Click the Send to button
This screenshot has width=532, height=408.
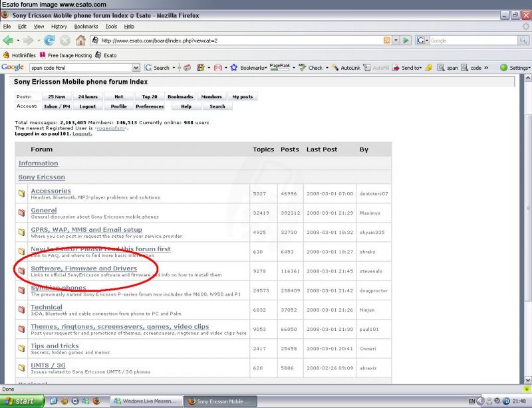406,68
